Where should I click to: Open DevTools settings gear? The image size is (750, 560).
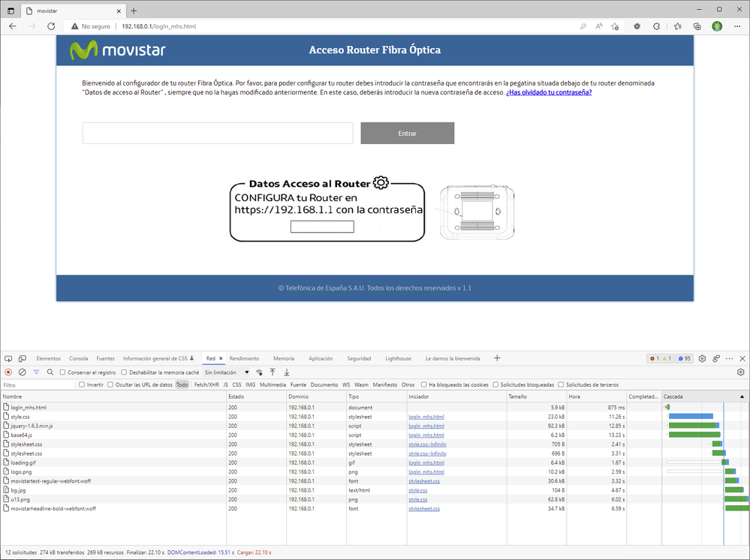tap(702, 359)
